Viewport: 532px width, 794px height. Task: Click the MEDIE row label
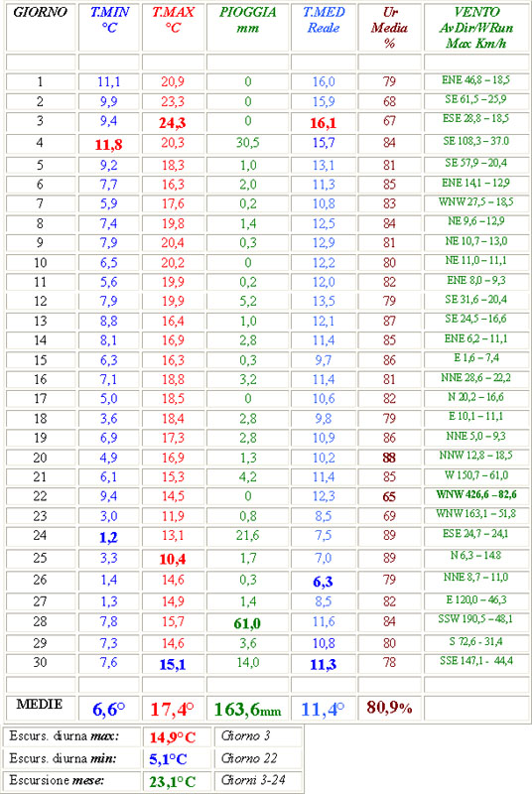click(x=40, y=705)
